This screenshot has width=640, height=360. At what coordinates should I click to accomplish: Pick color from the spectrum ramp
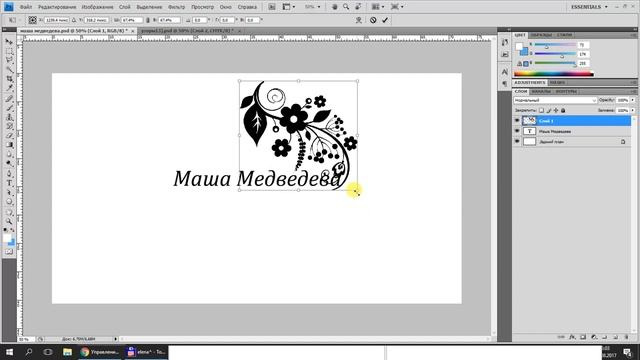point(553,74)
